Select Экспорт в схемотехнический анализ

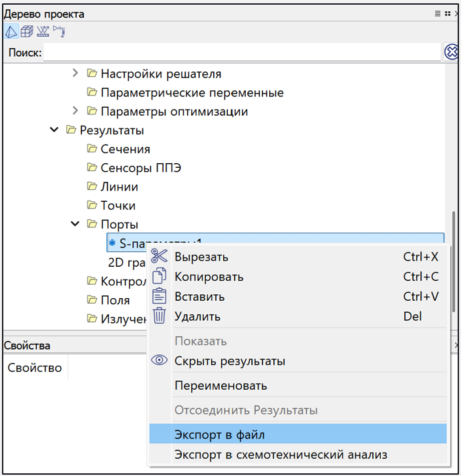(x=281, y=455)
